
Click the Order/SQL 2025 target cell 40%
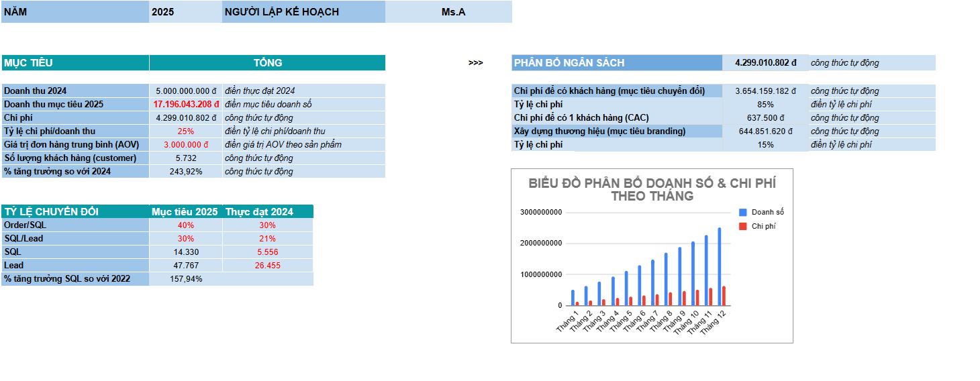click(186, 225)
